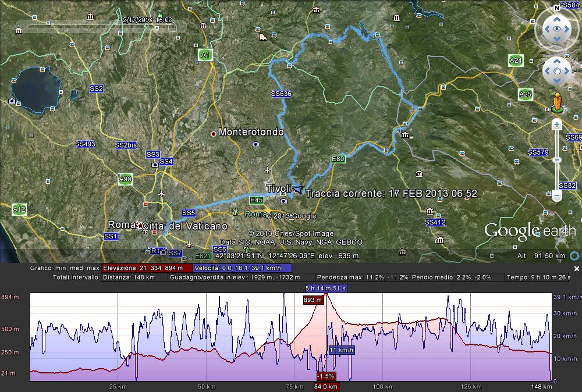Rotate view left with Look joystick left arrow
The image size is (582, 392).
click(x=546, y=29)
